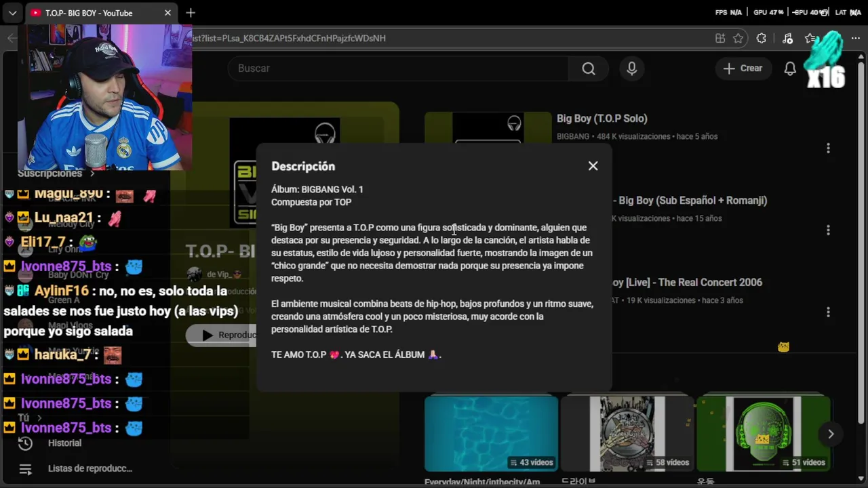Close the Descripción dialog
868x488 pixels.
tap(593, 166)
